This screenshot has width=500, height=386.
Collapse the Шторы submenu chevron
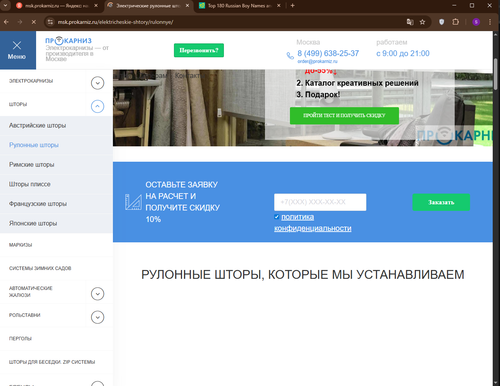click(97, 106)
